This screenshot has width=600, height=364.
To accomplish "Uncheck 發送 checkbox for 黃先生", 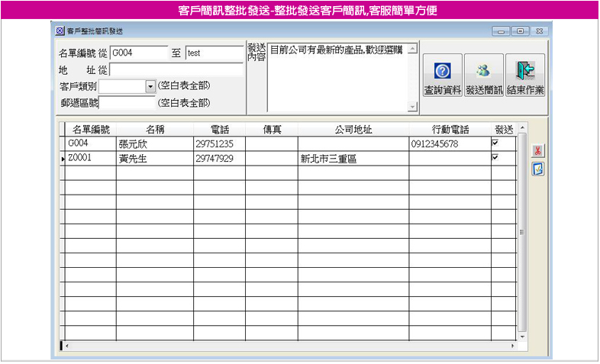I will 495,157.
